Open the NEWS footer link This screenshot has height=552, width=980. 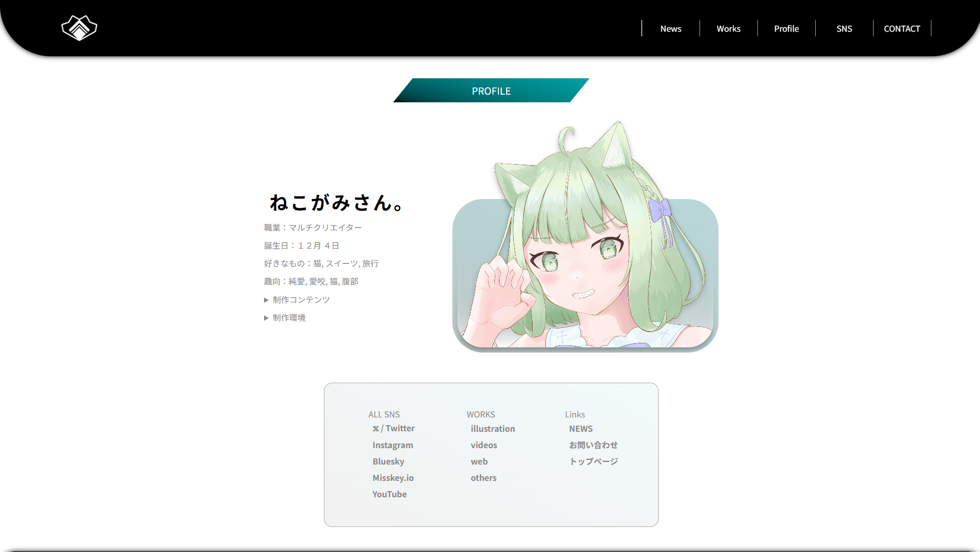pos(581,429)
